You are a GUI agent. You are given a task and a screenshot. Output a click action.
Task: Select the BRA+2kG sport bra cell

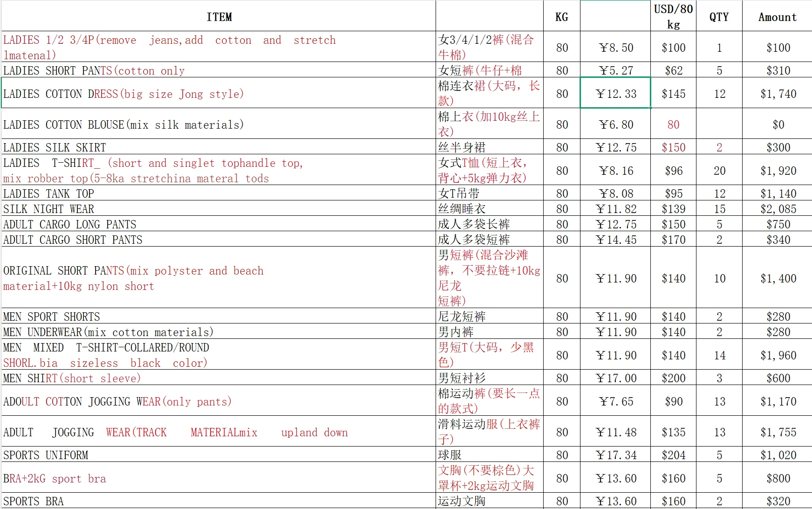click(218, 478)
